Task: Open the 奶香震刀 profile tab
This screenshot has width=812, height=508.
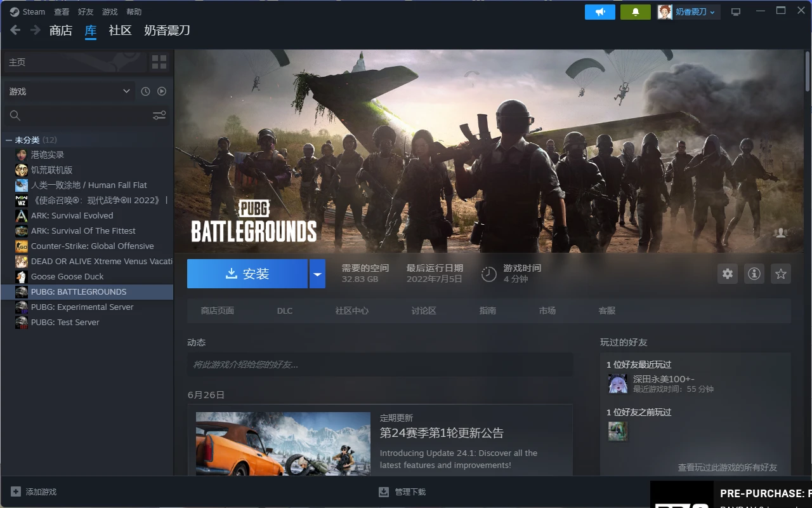Action: click(167, 30)
